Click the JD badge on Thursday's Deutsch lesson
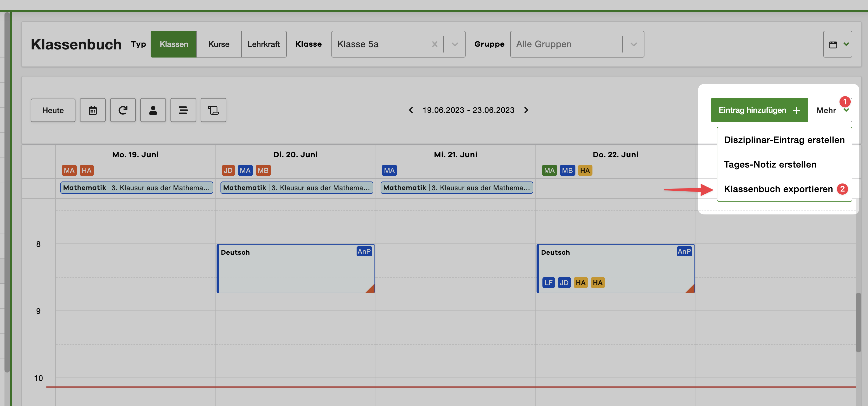 pyautogui.click(x=564, y=283)
